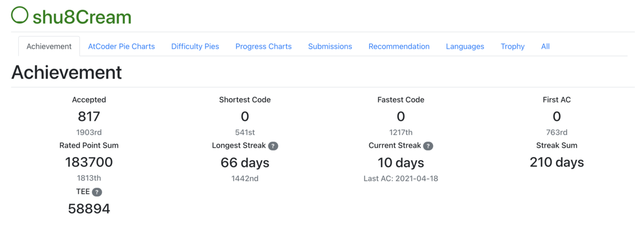Click the Rated Point Sum value 183700
The height and width of the screenshot is (233, 644).
(x=89, y=162)
